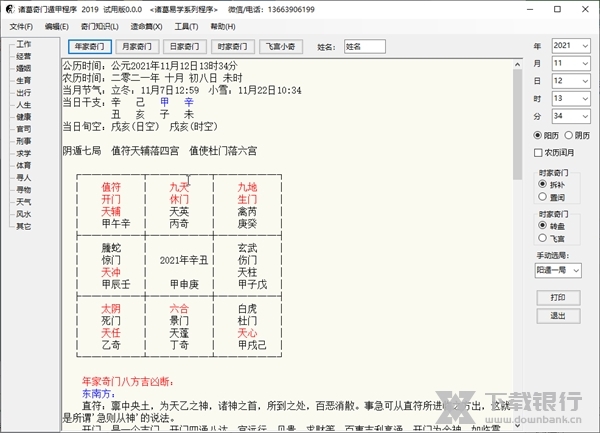
Task: Open the 月 dropdown showing 11
Action: click(x=571, y=63)
